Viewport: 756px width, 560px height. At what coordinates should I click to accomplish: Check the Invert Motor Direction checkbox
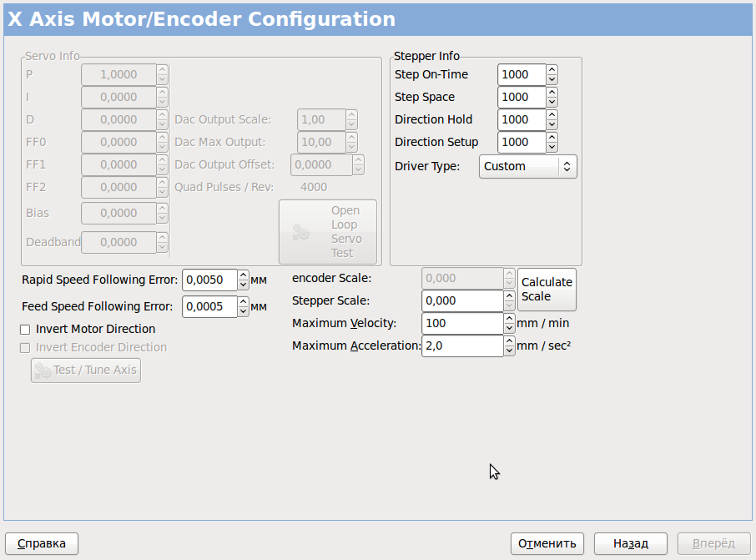(25, 330)
